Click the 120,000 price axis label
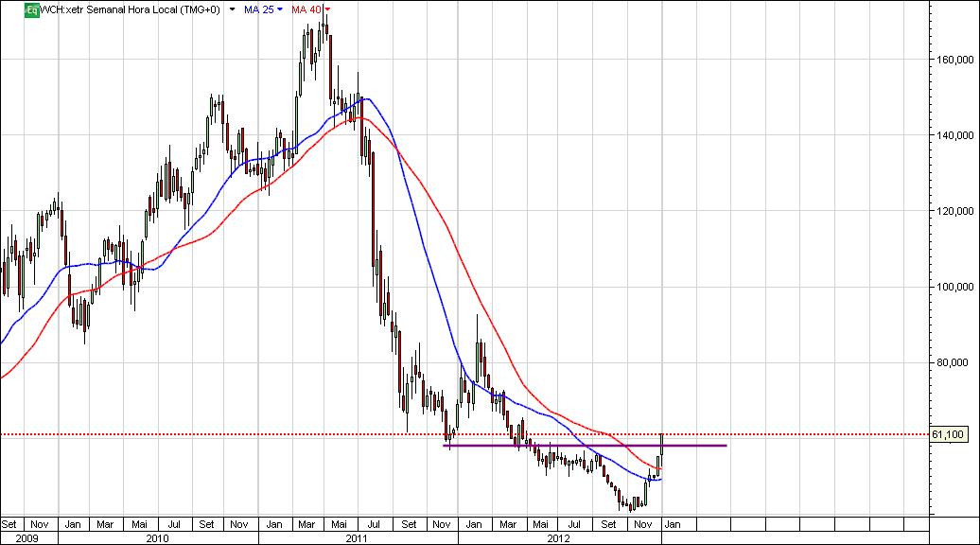This screenshot has height=545, width=980. tap(954, 211)
